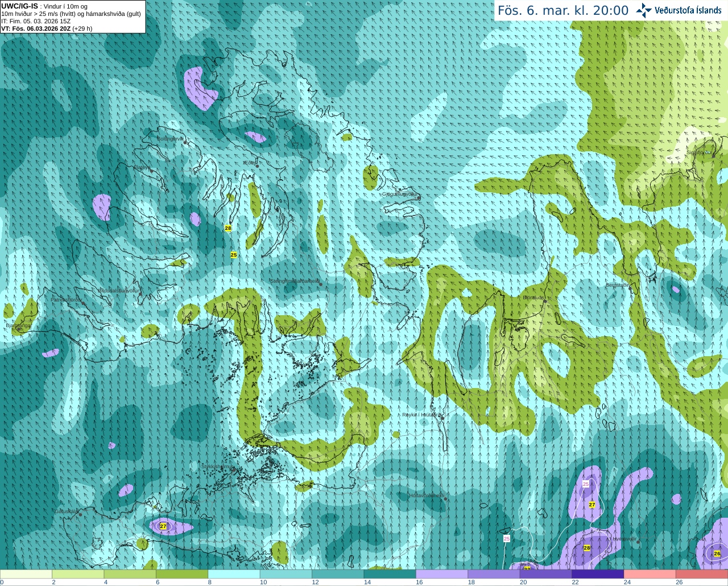Click the Reykir í Hrútafirði station label
This screenshot has height=586, width=728.
point(421,415)
